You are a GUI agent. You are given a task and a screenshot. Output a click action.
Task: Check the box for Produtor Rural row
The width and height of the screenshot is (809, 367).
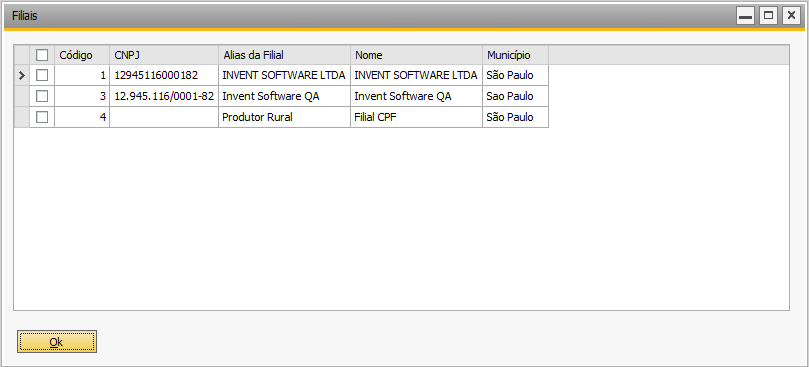(42, 117)
